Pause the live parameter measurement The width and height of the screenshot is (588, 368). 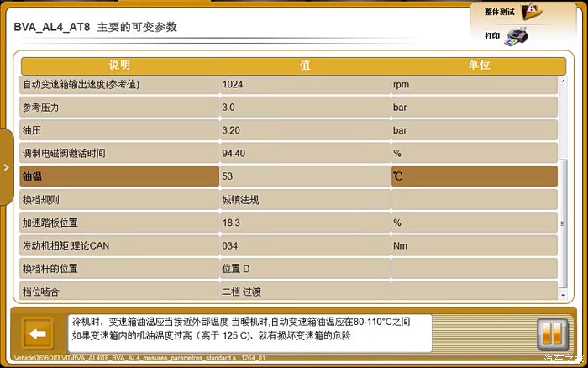(x=553, y=334)
